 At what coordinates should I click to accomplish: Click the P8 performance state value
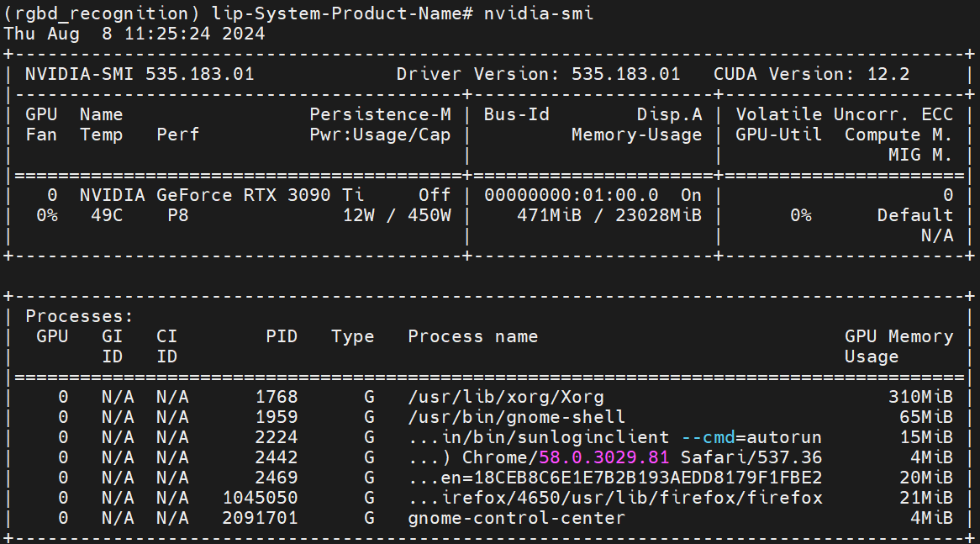(x=178, y=215)
